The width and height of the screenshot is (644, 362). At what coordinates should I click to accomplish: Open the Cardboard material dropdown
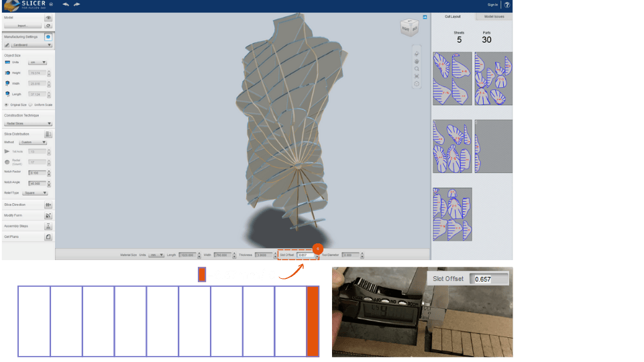(31, 45)
